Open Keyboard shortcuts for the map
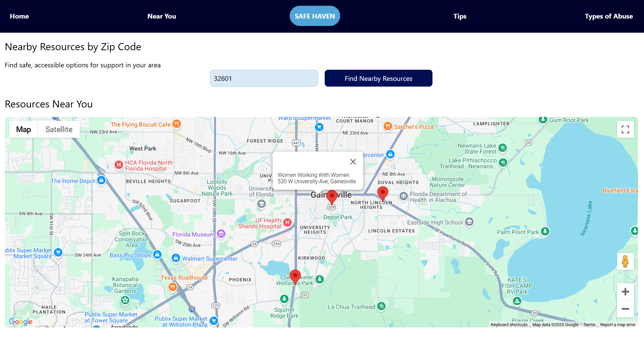Screen dimensions: 644x346 pyautogui.click(x=509, y=325)
